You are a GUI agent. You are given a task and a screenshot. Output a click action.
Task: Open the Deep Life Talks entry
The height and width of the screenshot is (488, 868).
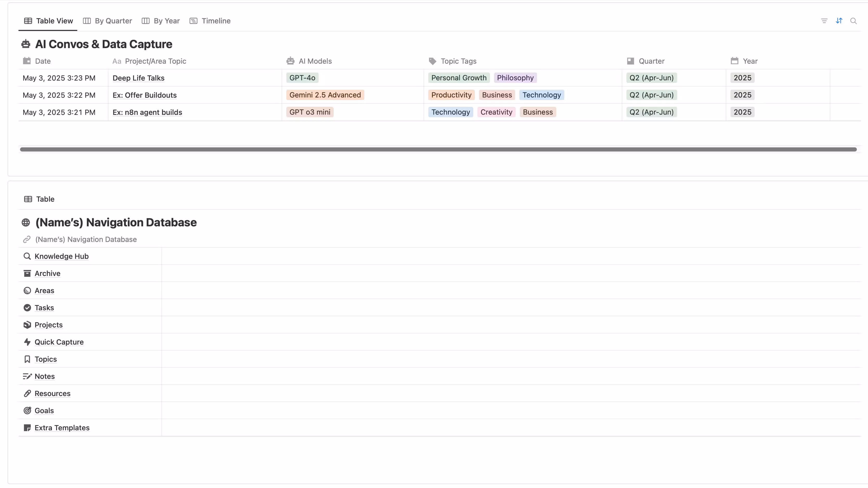(138, 78)
